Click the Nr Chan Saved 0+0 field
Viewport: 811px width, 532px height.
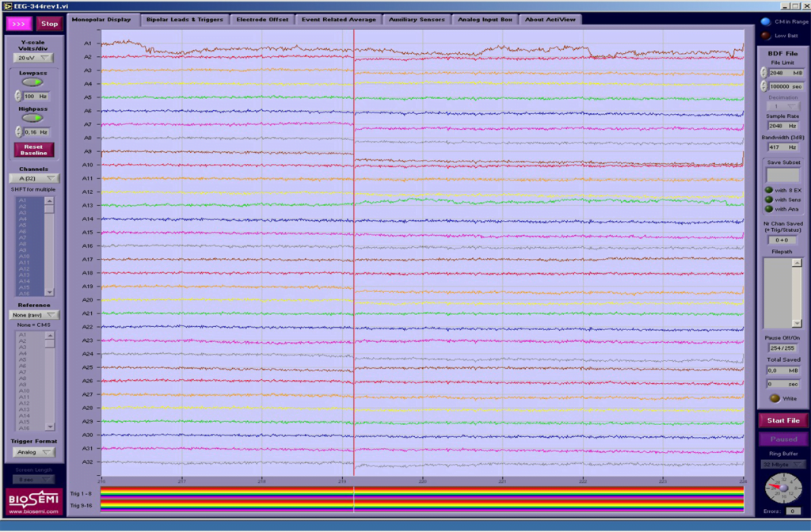coord(782,240)
